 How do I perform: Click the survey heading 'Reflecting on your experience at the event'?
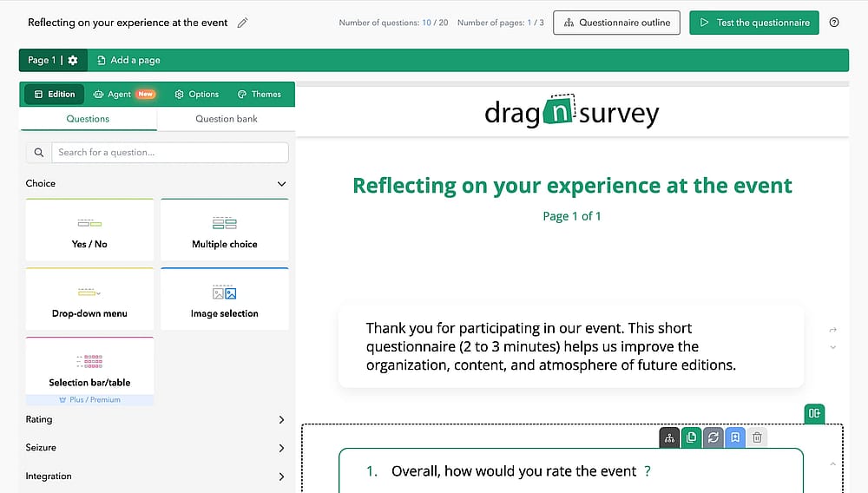[572, 186]
